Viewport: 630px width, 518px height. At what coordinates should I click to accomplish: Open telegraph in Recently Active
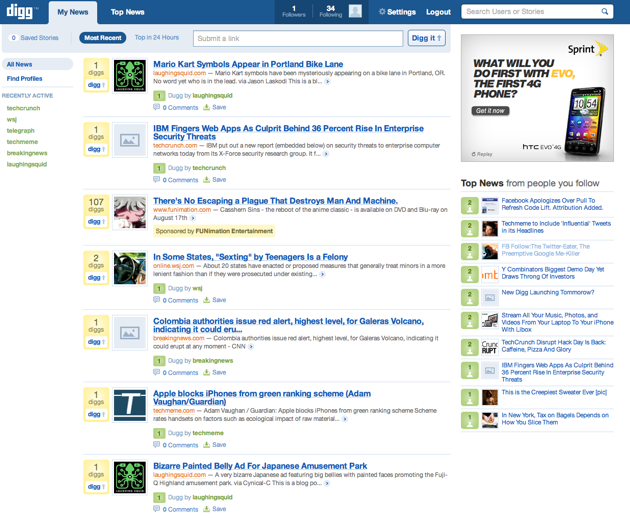pyautogui.click(x=20, y=131)
